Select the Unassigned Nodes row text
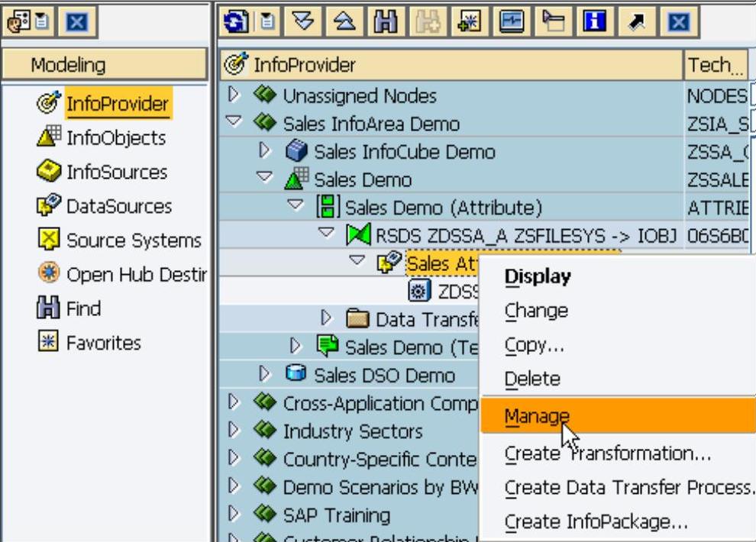Image resolution: width=756 pixels, height=542 pixels. 360,96
